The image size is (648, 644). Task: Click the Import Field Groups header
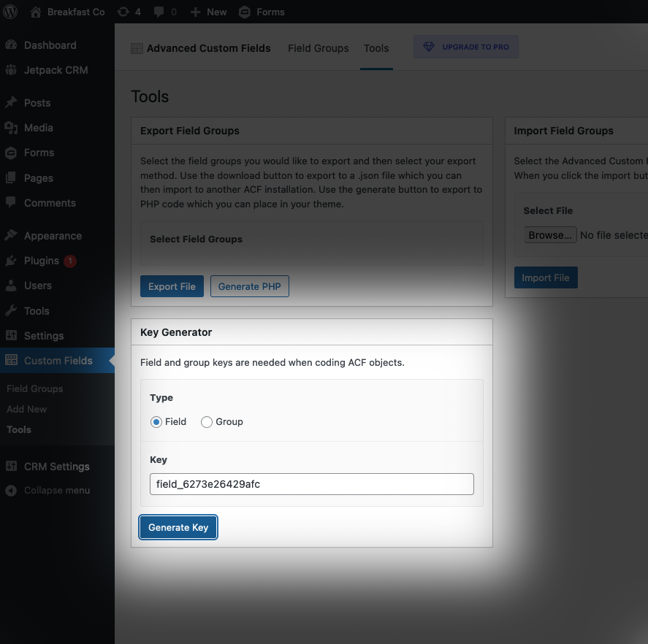(x=563, y=131)
